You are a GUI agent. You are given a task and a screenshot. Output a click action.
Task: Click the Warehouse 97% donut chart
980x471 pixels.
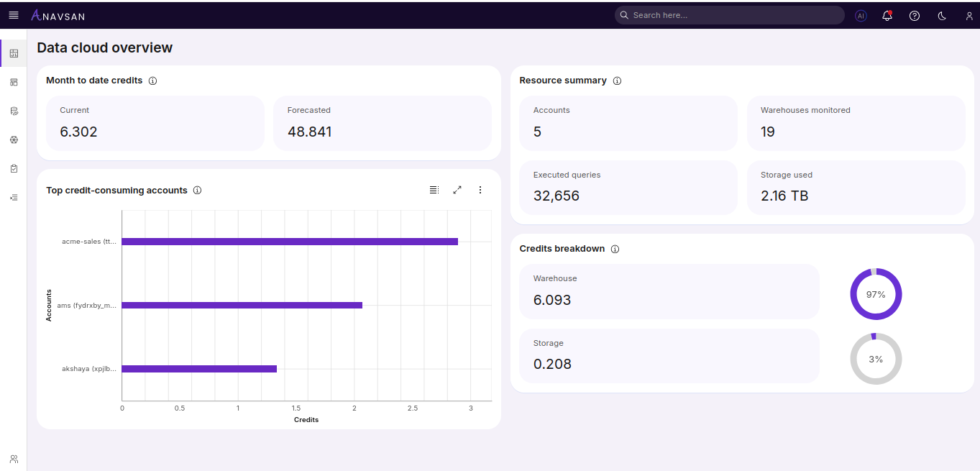[x=876, y=294]
